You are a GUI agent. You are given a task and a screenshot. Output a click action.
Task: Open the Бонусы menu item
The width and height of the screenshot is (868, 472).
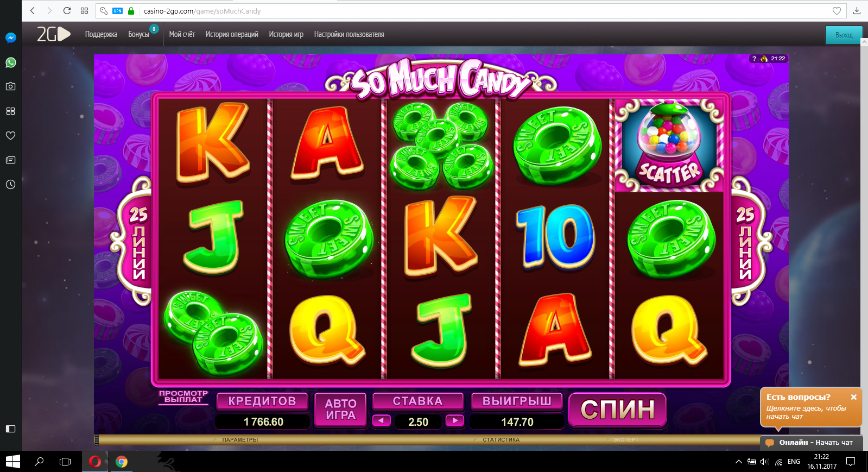(138, 34)
